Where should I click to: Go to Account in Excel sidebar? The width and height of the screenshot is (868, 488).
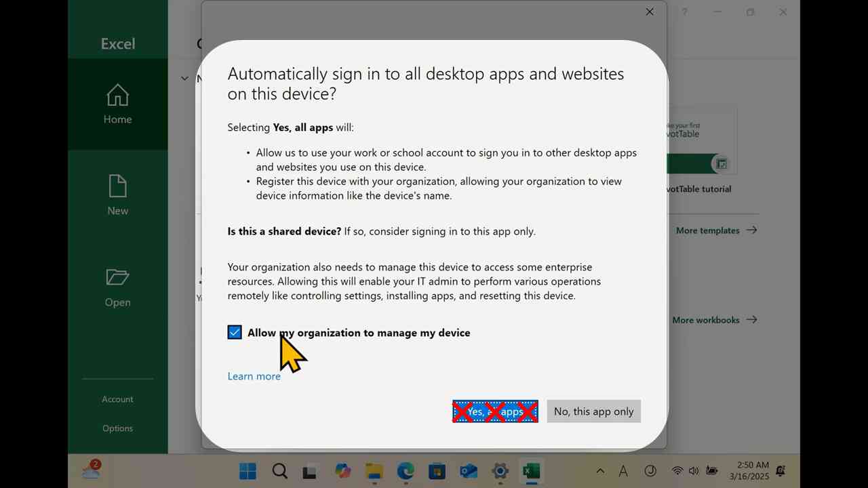tap(117, 399)
